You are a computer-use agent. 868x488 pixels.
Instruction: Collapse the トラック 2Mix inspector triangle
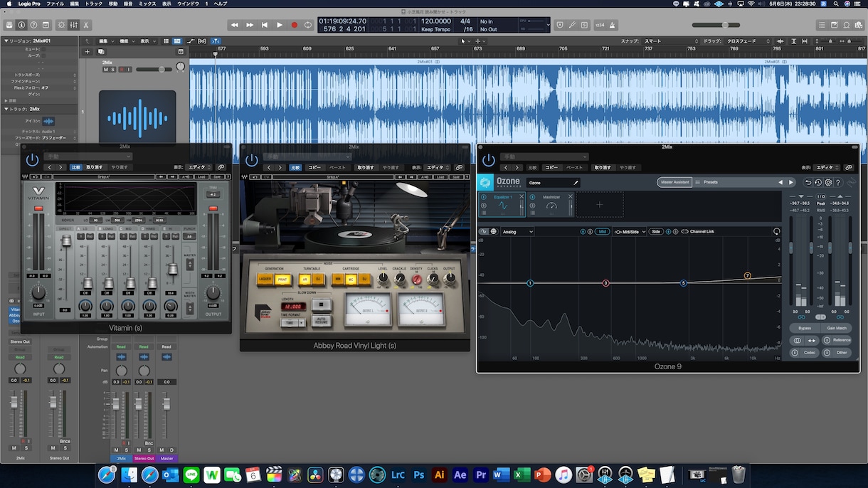pyautogui.click(x=6, y=109)
